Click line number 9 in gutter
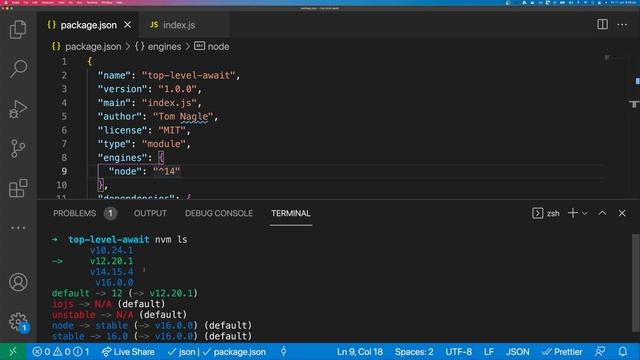Viewport: 640px width, 360px height. click(x=64, y=171)
